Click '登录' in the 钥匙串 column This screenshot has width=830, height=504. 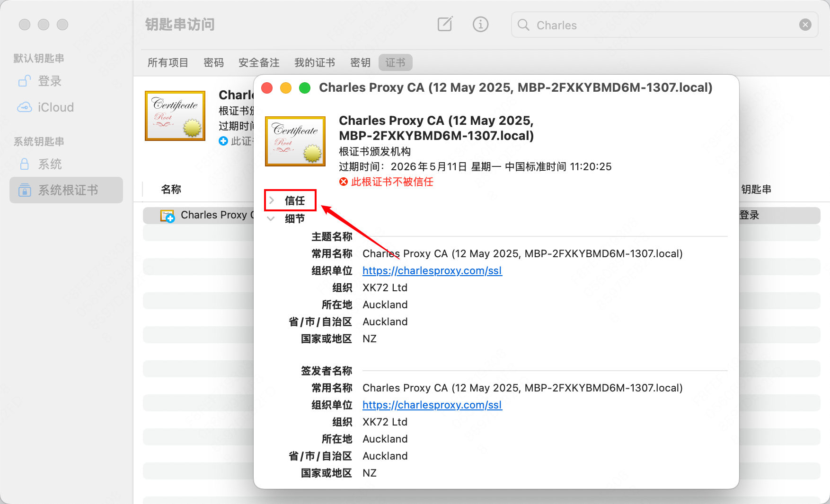[x=749, y=215]
